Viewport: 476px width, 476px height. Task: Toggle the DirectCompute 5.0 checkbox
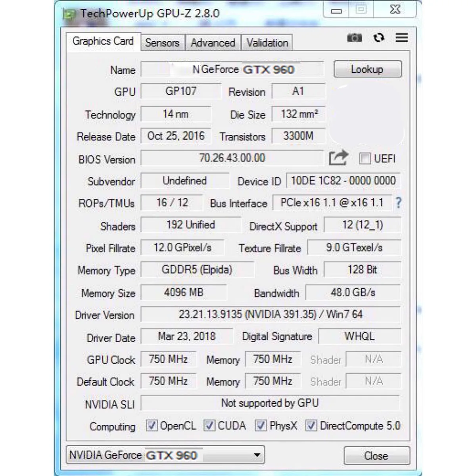[311, 426]
